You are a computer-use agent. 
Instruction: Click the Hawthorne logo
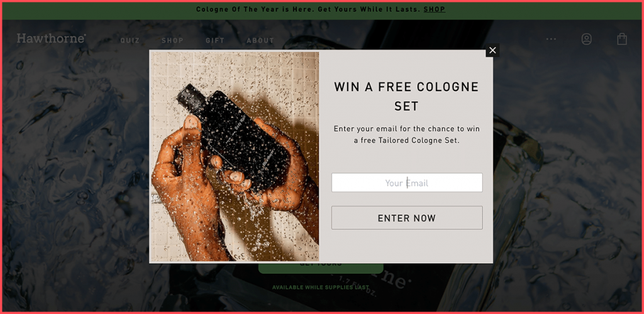[x=52, y=38]
